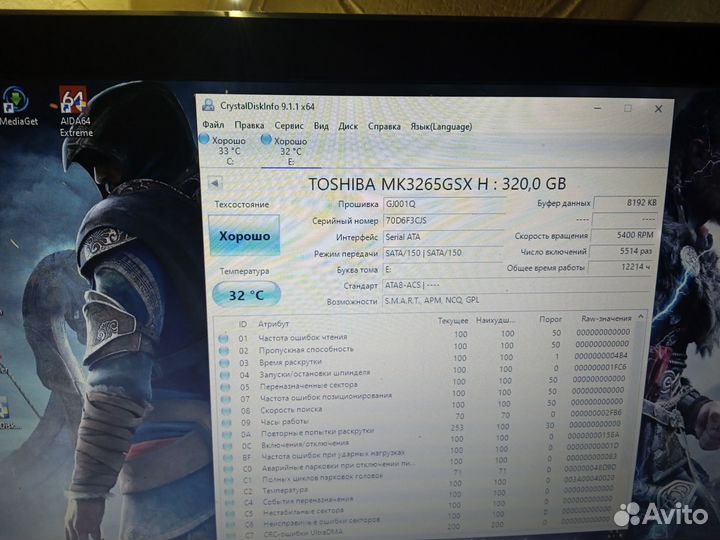Image resolution: width=720 pixels, height=540 pixels.
Task: Select the row Часы работы
Action: pyautogui.click(x=426, y=418)
